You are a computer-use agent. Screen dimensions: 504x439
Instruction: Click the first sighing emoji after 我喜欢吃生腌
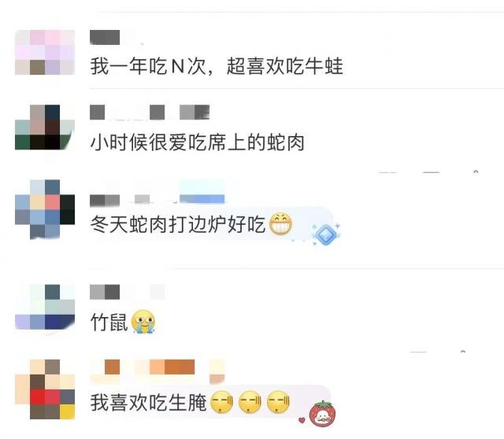pos(221,402)
